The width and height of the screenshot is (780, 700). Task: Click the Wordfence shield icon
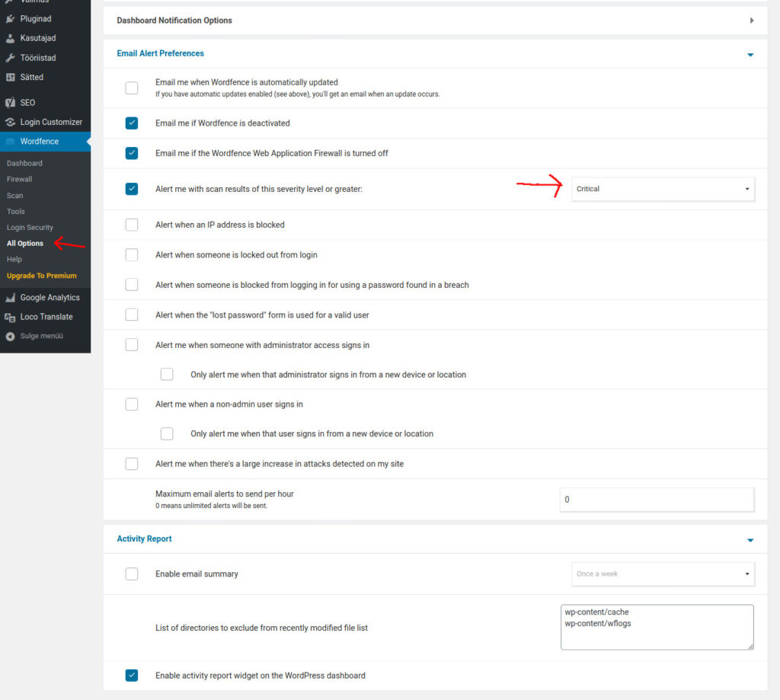(10, 142)
